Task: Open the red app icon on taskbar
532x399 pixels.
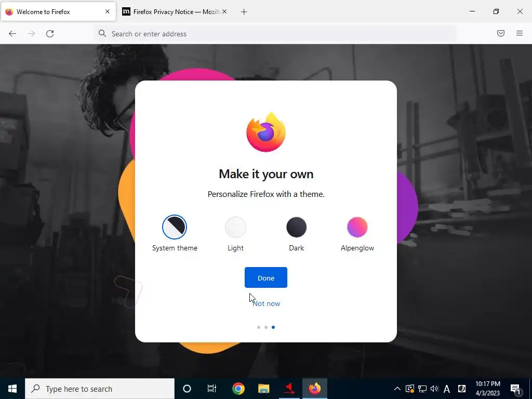Action: coord(289,389)
